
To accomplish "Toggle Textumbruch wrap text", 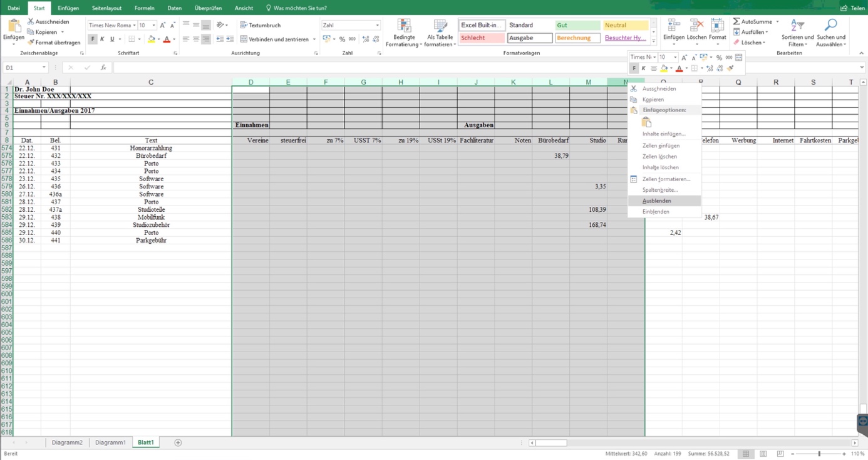I will point(261,25).
